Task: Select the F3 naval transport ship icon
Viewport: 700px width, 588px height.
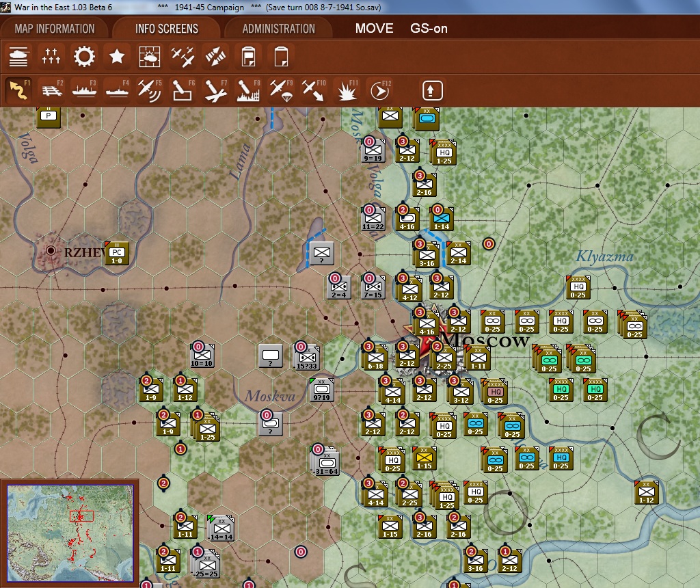Action: pyautogui.click(x=84, y=91)
